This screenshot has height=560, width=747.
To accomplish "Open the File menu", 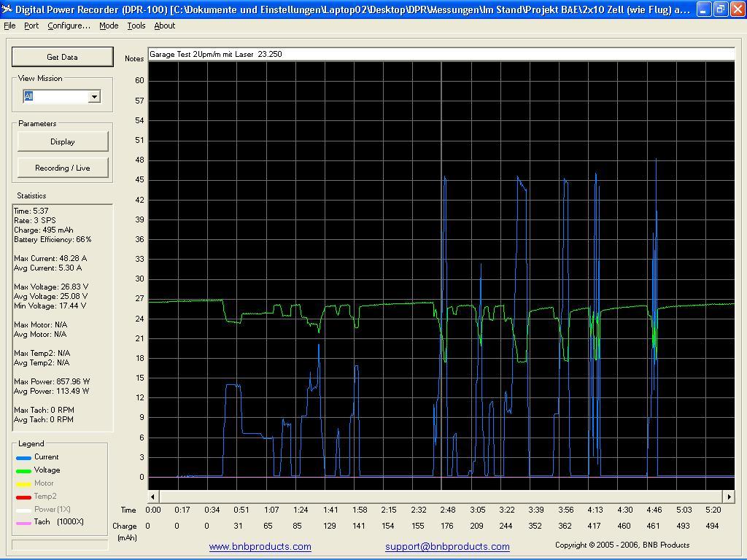I will pyautogui.click(x=9, y=26).
